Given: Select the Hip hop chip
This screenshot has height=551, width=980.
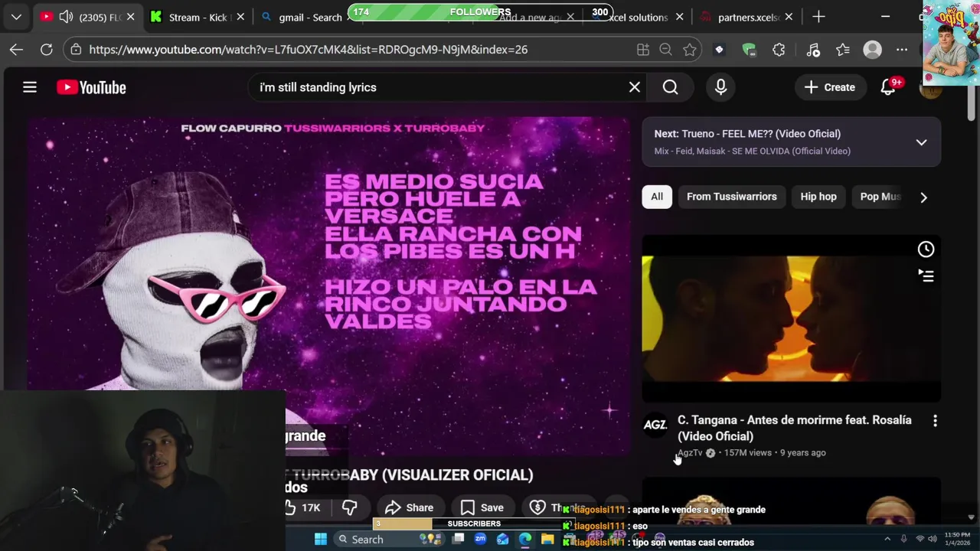Looking at the screenshot, I should pos(818,197).
